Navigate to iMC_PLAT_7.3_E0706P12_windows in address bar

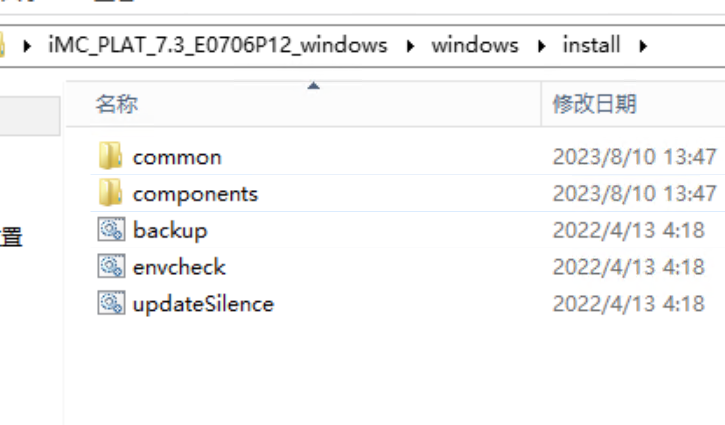pyautogui.click(x=217, y=45)
